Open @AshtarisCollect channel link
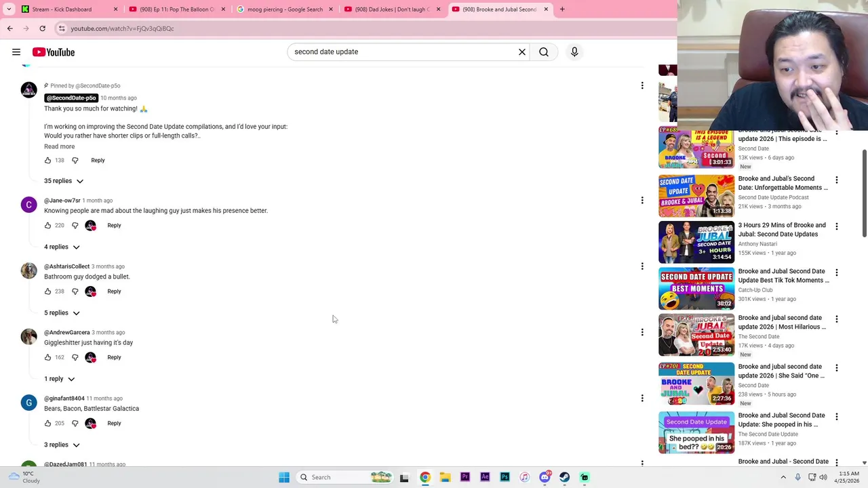 point(66,266)
